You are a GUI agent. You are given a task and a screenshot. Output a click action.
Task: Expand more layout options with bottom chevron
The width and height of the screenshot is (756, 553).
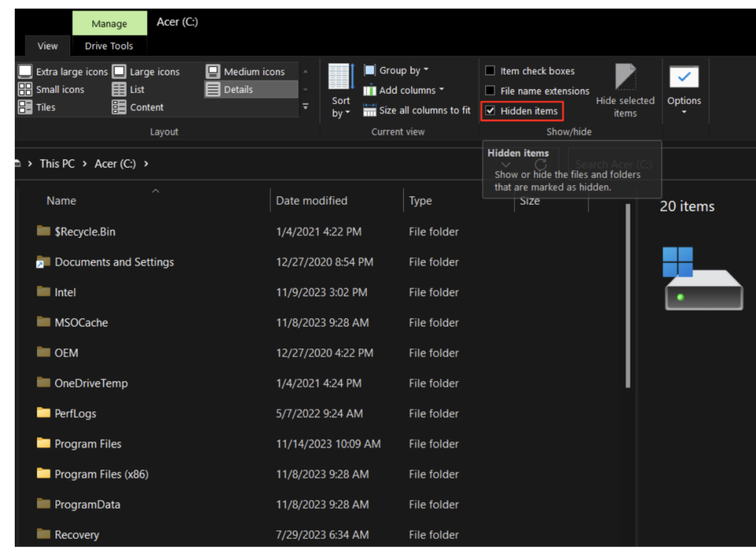(305, 107)
